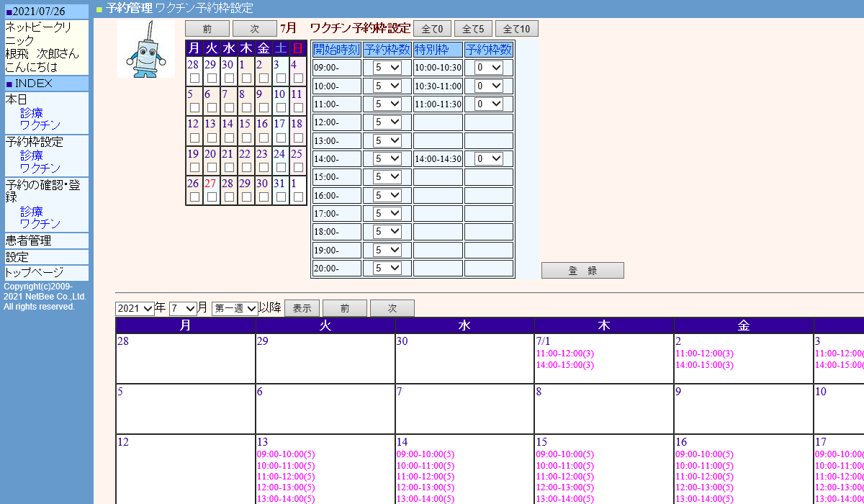Click the 表示 display button

[302, 308]
